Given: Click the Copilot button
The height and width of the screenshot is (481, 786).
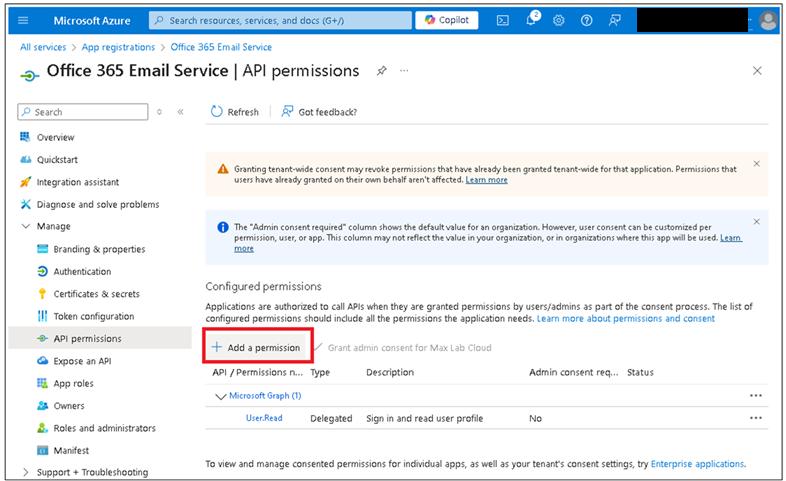Looking at the screenshot, I should coord(447,20).
